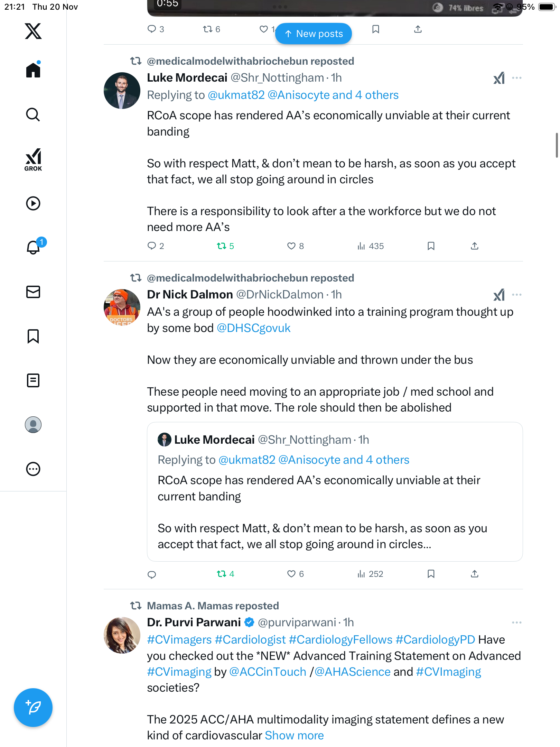Share Luke Mordecai's post about RCoA scope
The width and height of the screenshot is (560, 747).
pos(475,246)
